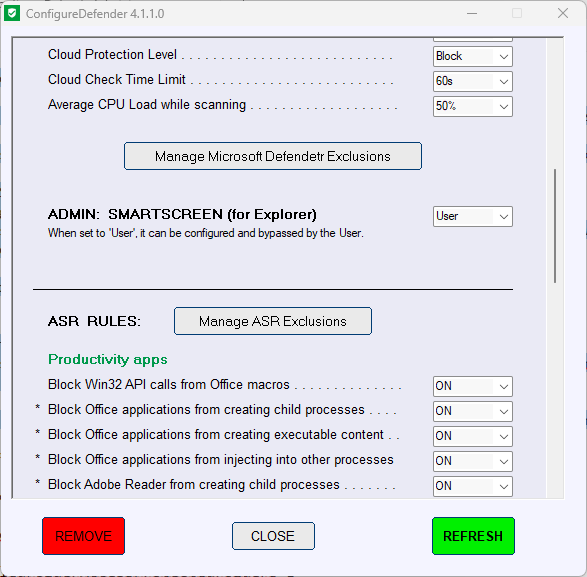The image size is (587, 577).
Task: Click Manage Microsoft Defender Exclusions button
Action: 273,156
